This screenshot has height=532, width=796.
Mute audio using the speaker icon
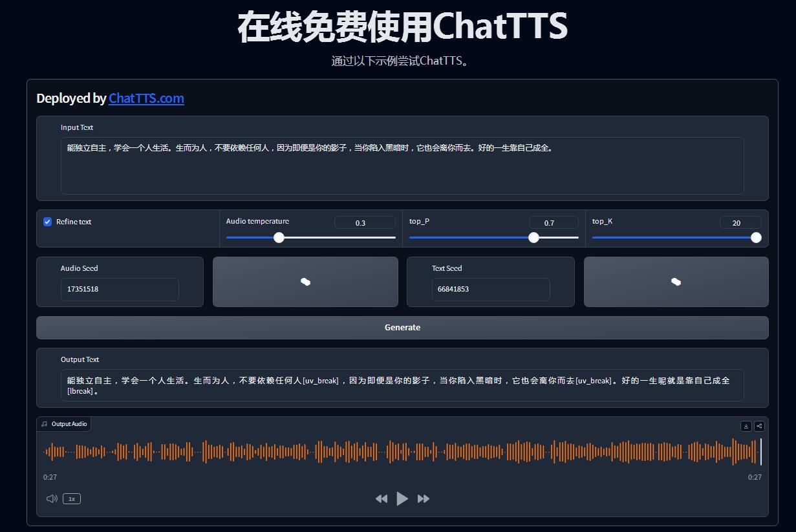pyautogui.click(x=51, y=498)
